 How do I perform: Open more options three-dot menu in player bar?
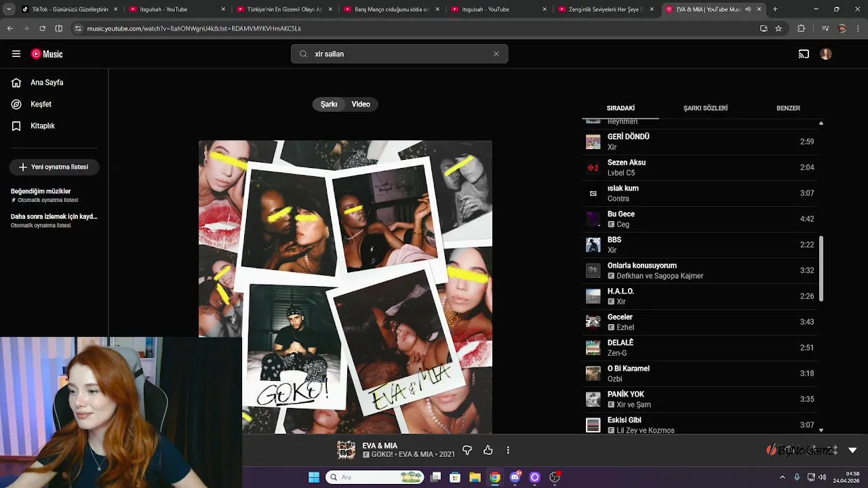(508, 450)
